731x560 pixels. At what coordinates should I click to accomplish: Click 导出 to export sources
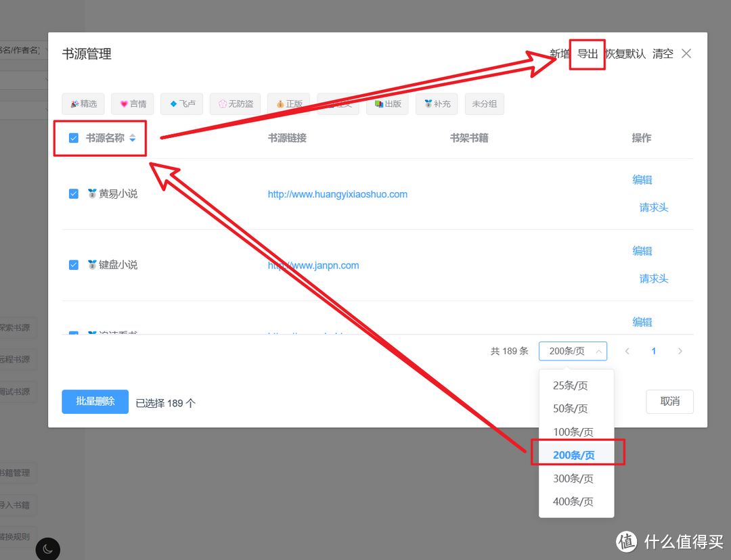[x=588, y=53]
